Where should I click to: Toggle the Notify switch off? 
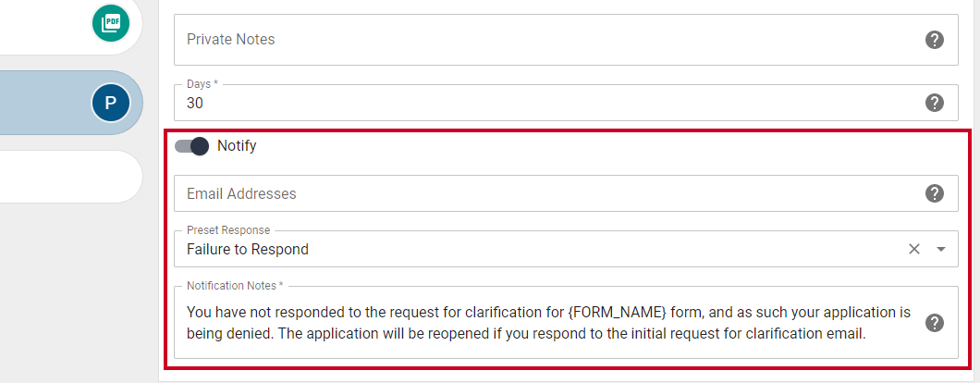tap(191, 146)
